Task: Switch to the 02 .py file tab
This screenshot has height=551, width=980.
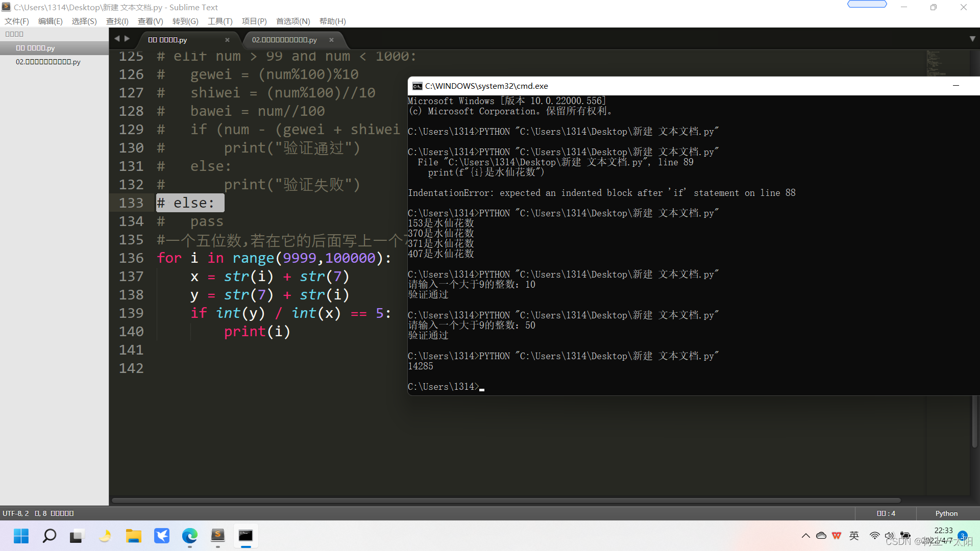Action: (284, 40)
